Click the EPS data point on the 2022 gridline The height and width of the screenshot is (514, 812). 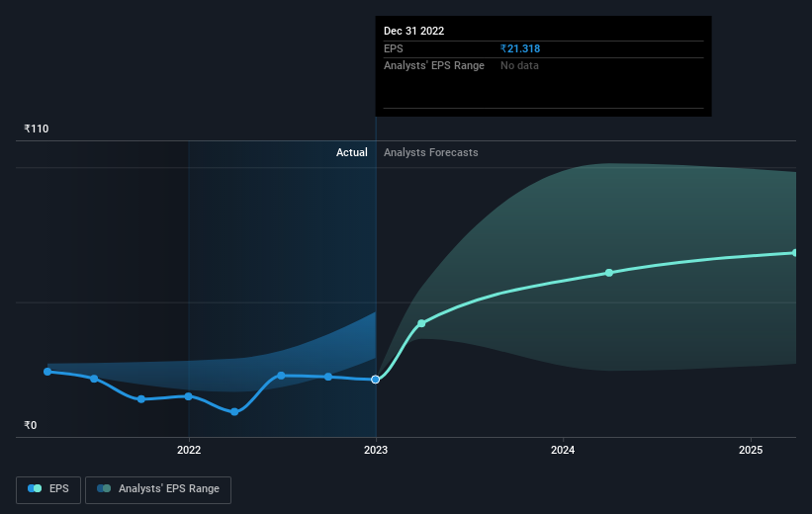pyautogui.click(x=189, y=396)
